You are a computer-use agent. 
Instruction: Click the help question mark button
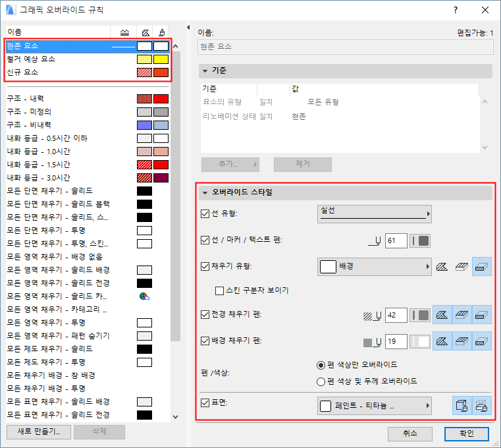click(x=456, y=10)
